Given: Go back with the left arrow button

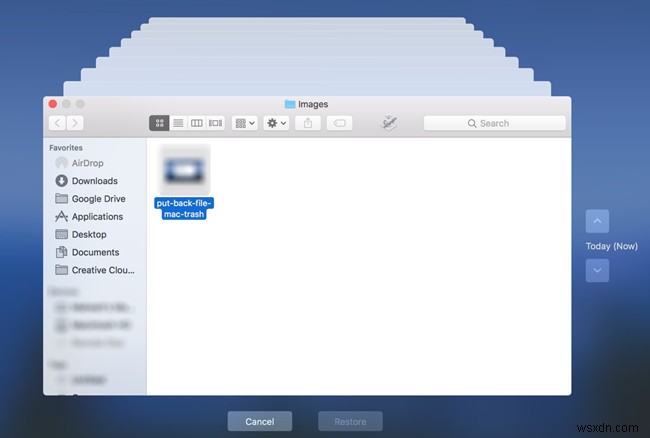Looking at the screenshot, I should pyautogui.click(x=57, y=123).
